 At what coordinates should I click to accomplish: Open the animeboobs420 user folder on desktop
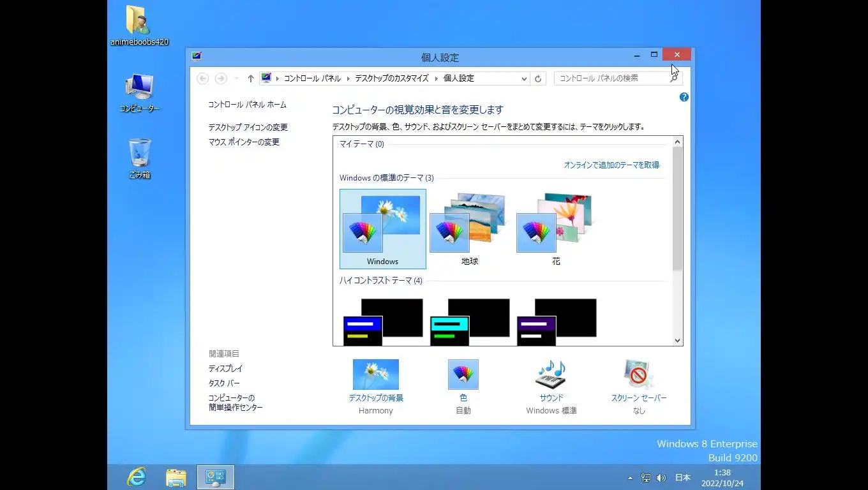tap(138, 26)
